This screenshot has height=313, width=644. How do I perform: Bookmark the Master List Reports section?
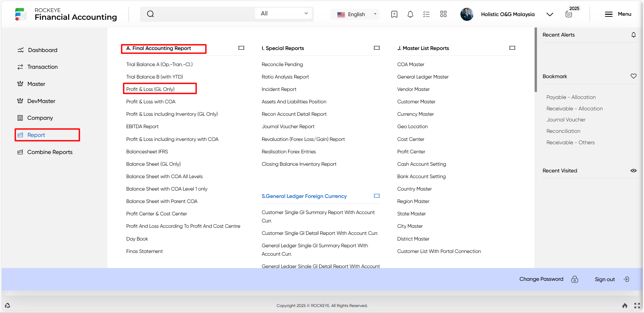click(x=512, y=48)
